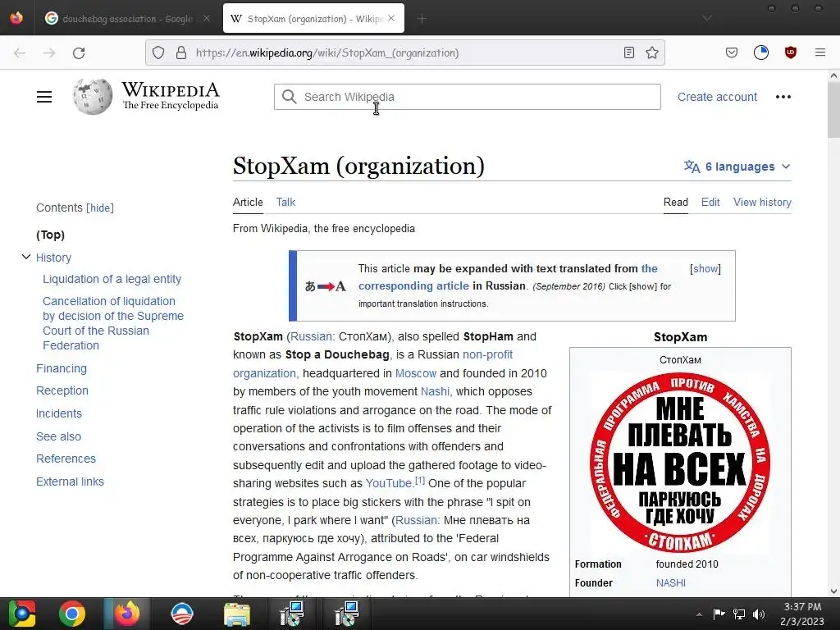Open a new browser tab
840x630 pixels.
pyautogui.click(x=422, y=19)
